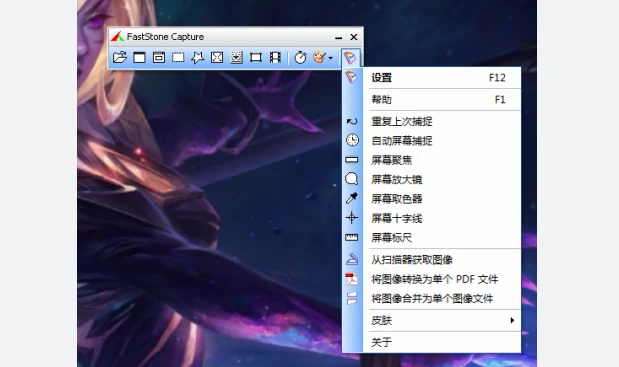This screenshot has height=367, width=619.
Task: Launch 屏幕取色器 menu item
Action: point(431,198)
